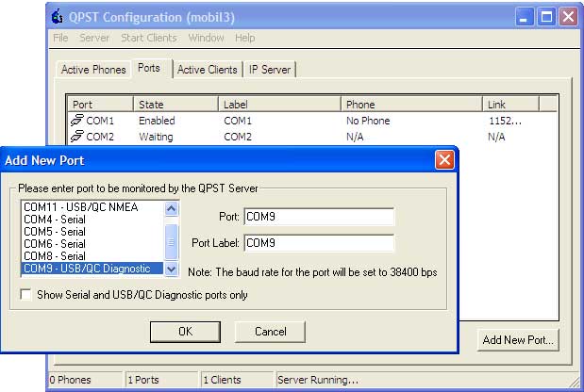Click the COM1 port connector icon
The height and width of the screenshot is (392, 584).
tap(77, 120)
